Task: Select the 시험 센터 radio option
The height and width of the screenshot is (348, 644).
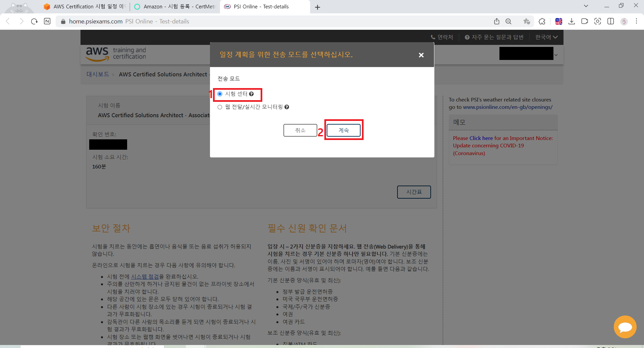Action: click(x=220, y=94)
